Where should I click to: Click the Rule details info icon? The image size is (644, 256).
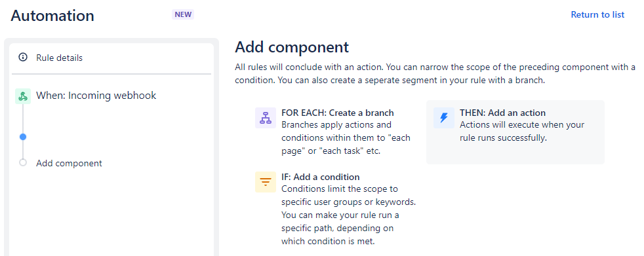pos(23,58)
